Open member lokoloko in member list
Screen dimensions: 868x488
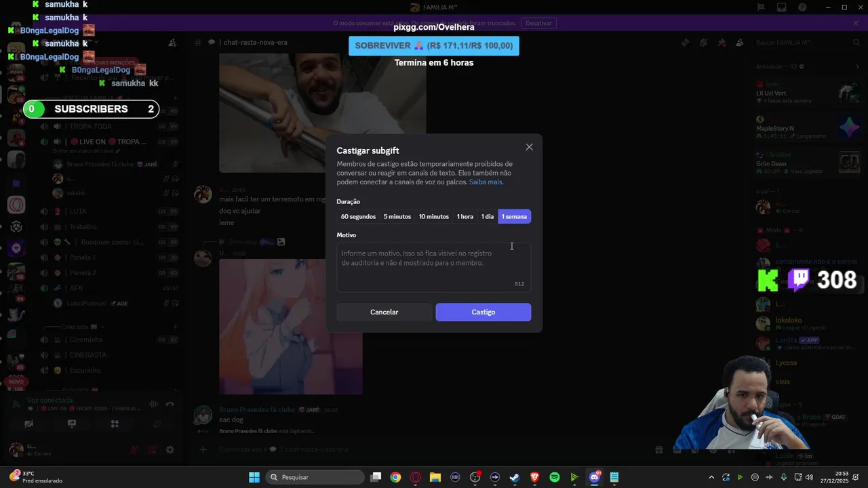click(x=807, y=324)
